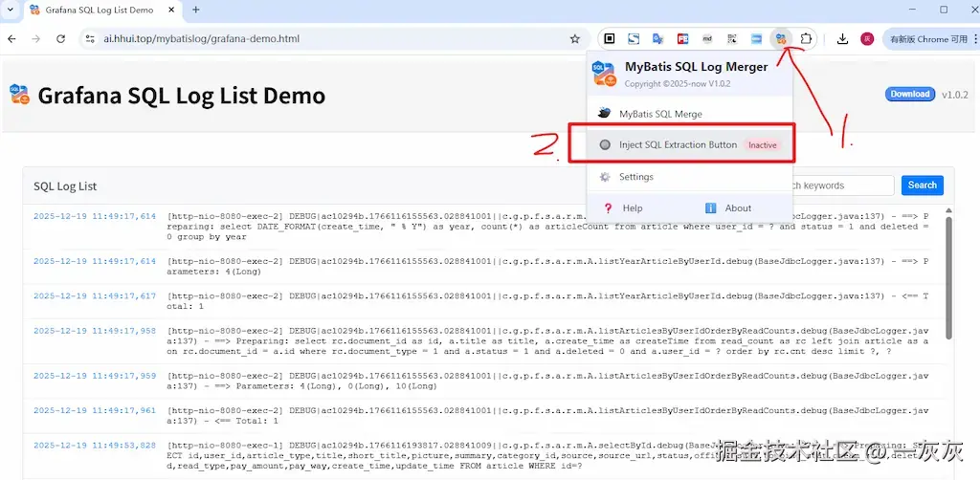980x480 pixels.
Task: Open the red FE helper extension
Action: [x=683, y=38]
